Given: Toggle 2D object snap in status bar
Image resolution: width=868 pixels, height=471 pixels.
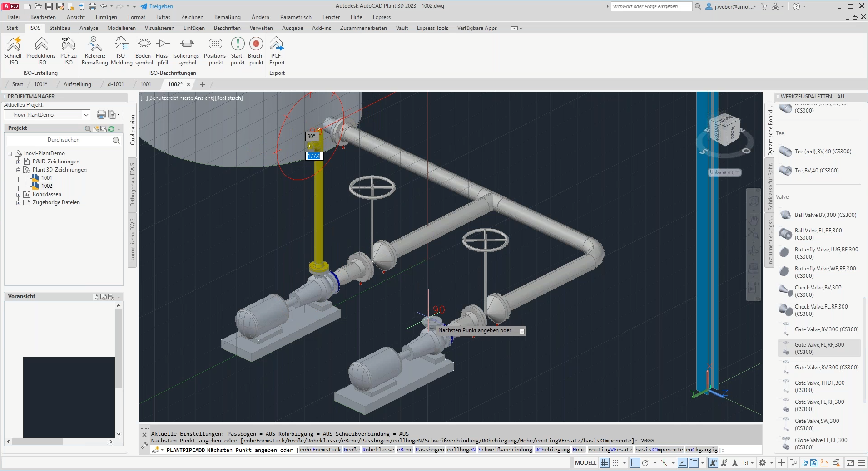Looking at the screenshot, I should 694,463.
